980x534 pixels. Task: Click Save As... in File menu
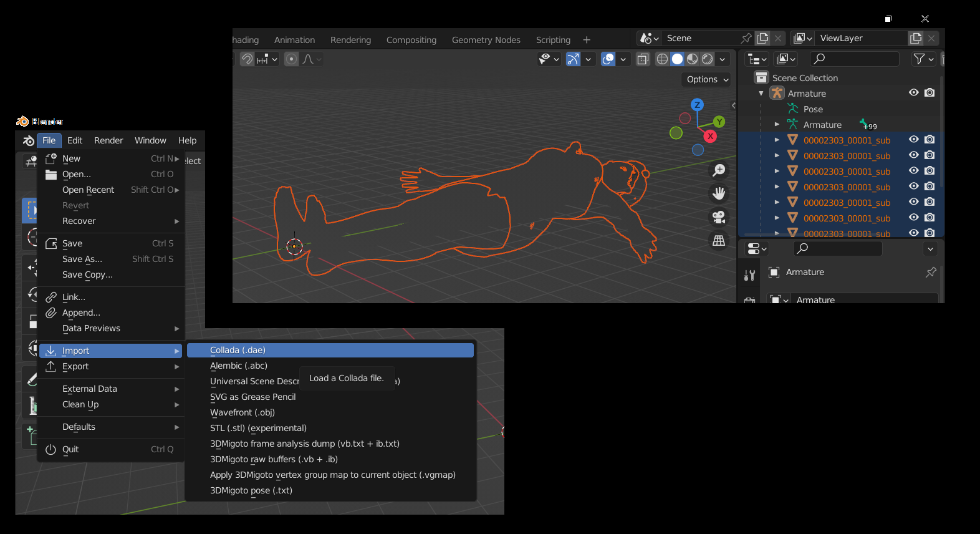coord(111,259)
